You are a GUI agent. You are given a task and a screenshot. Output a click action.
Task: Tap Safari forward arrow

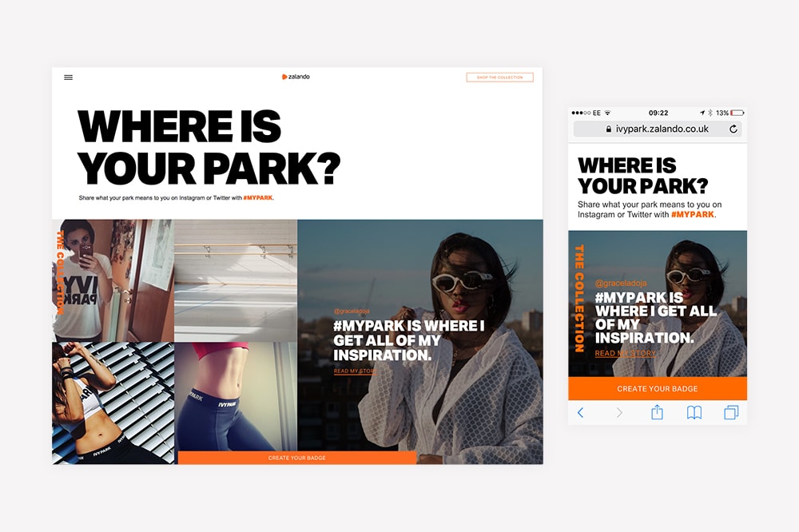[619, 412]
